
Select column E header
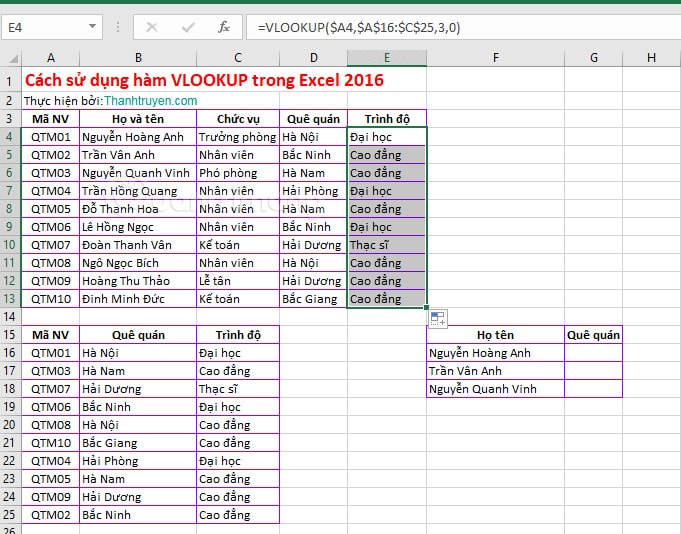[x=387, y=58]
